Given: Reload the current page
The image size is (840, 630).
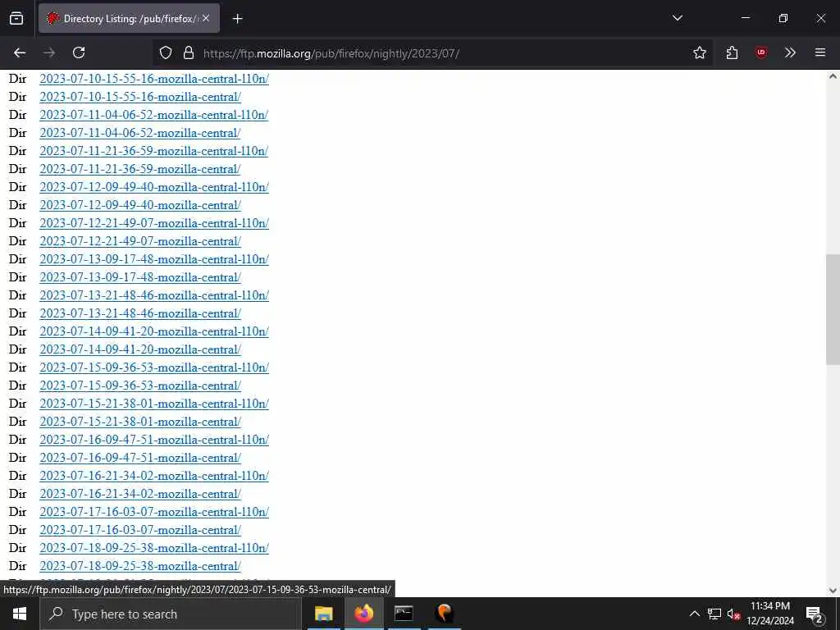Looking at the screenshot, I should [x=79, y=52].
